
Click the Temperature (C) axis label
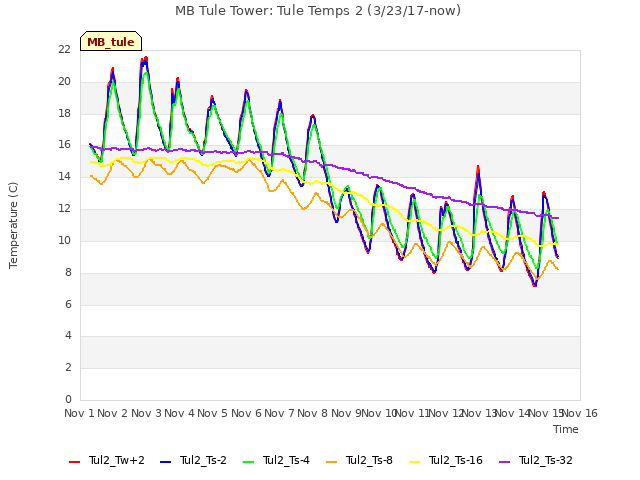point(13,225)
